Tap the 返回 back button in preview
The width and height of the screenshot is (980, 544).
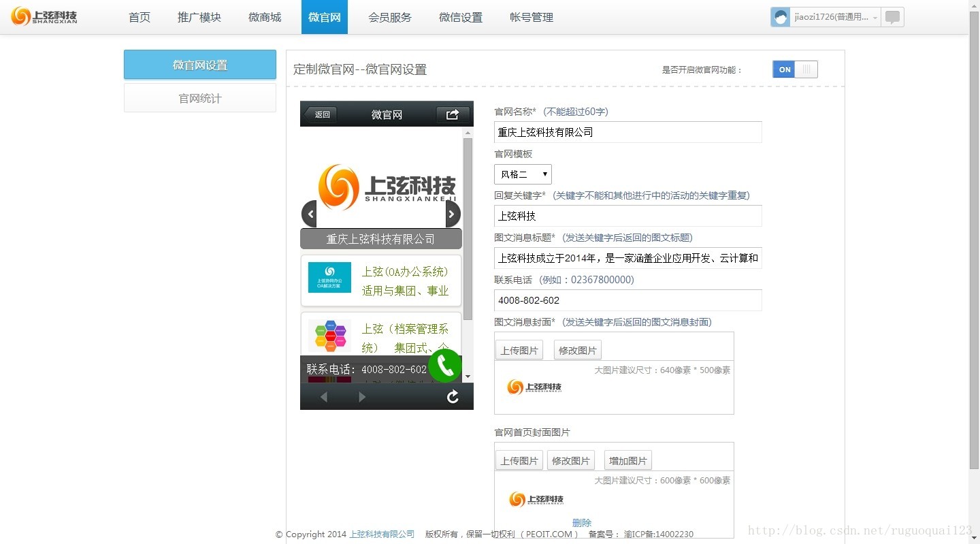click(320, 114)
